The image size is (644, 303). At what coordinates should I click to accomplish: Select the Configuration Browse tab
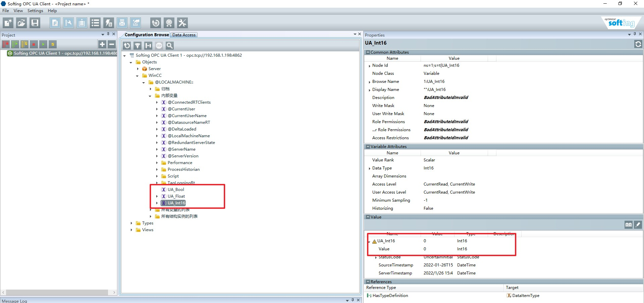pyautogui.click(x=147, y=35)
